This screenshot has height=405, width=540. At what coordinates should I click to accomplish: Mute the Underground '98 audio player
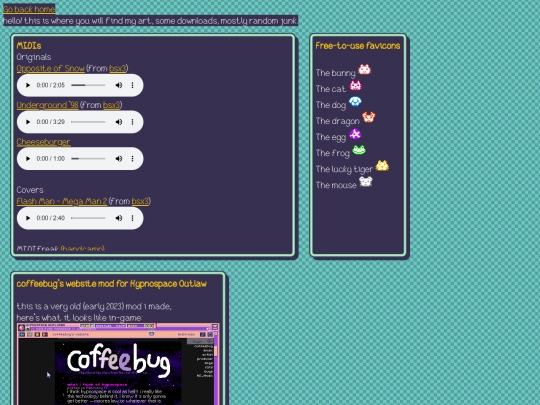(119, 122)
